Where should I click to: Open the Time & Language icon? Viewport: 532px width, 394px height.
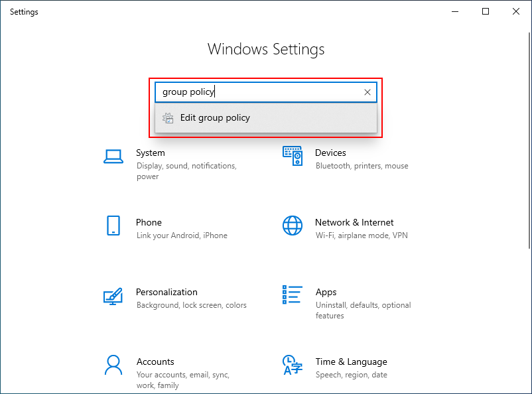293,365
